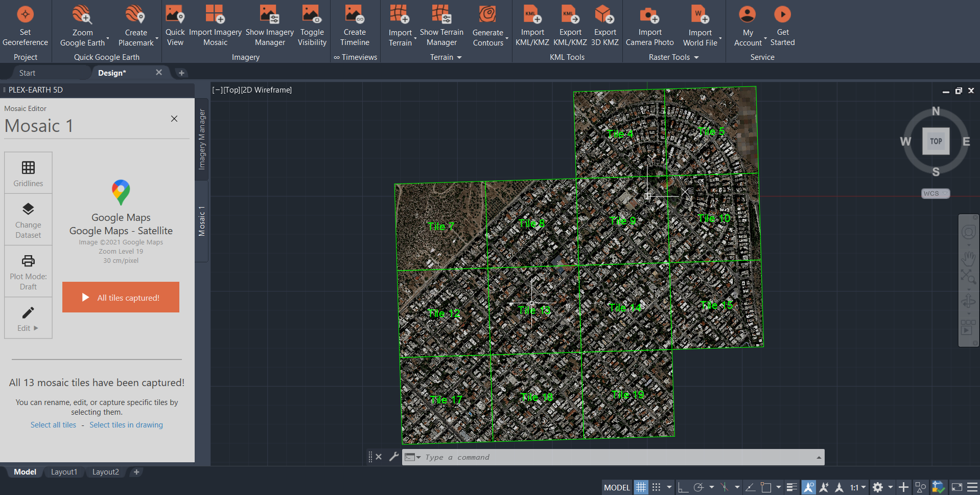Toggle snap mode in status bar
This screenshot has width=980, height=495.
point(657,487)
